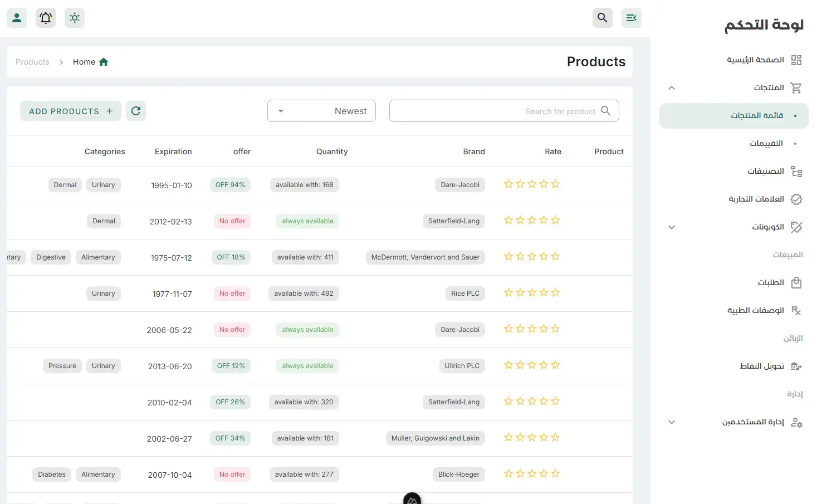Click the user settings icon for إدارة المستخدمين
817x504 pixels.
coord(796,422)
